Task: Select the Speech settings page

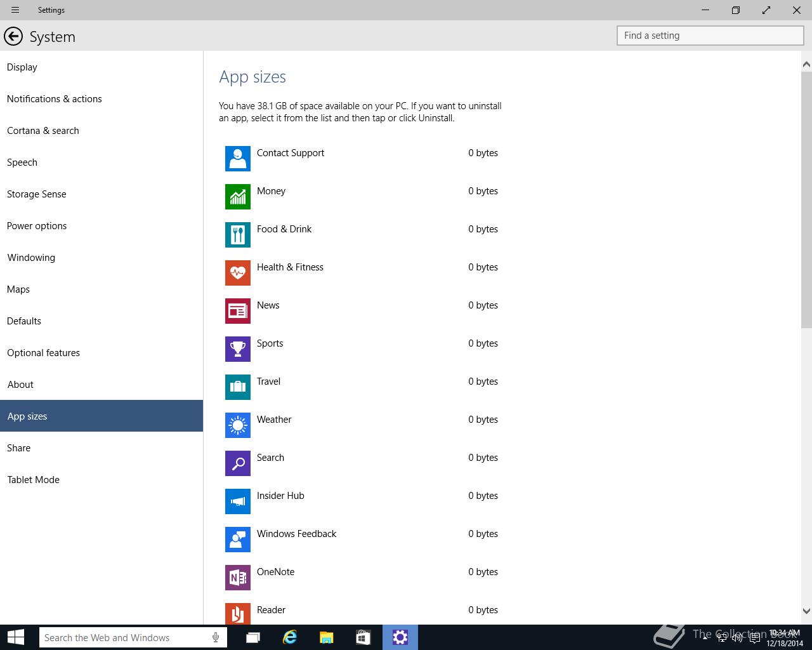Action: pos(101,162)
